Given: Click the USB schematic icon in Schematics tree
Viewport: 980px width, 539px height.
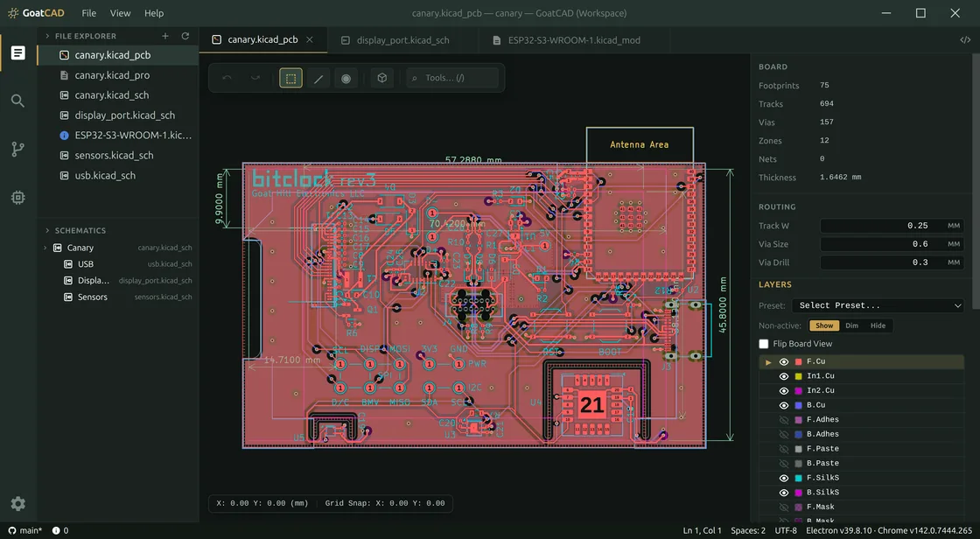Looking at the screenshot, I should (68, 264).
